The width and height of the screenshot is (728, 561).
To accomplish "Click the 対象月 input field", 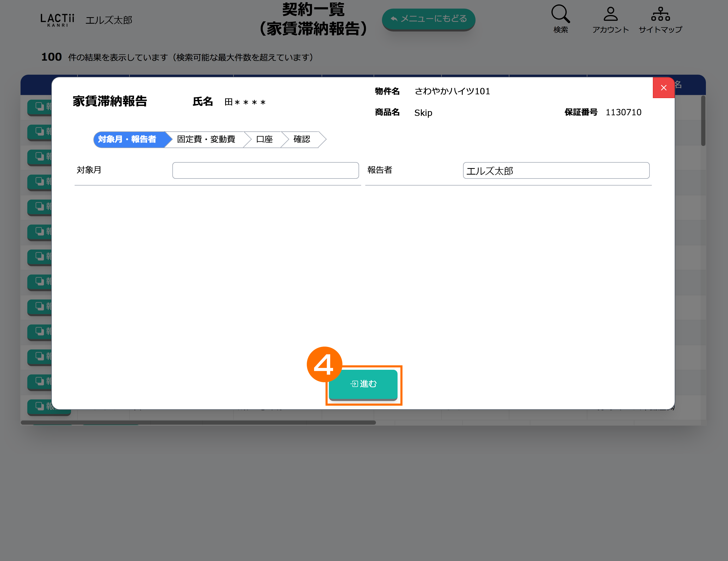I will (265, 170).
